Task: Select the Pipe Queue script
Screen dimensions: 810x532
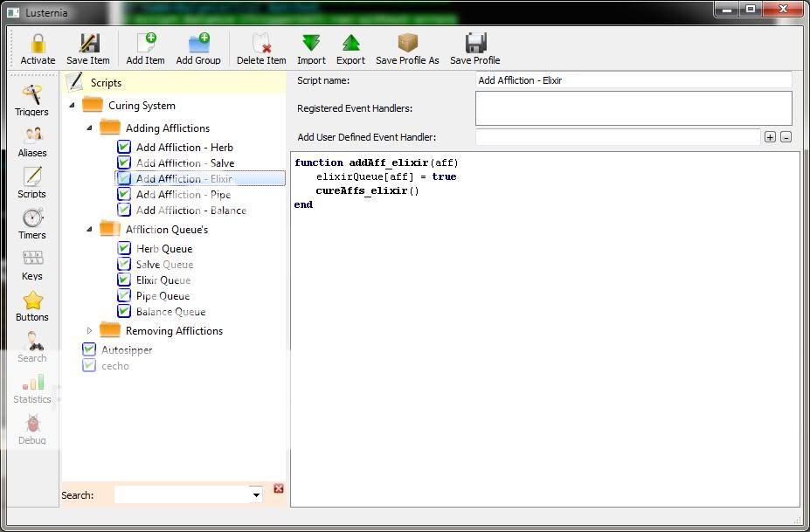Action: 163,296
